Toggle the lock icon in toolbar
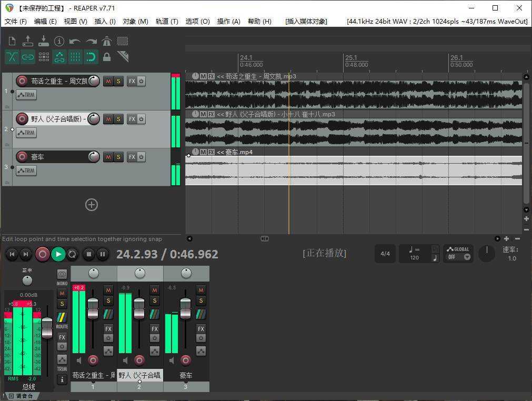 coord(106,57)
